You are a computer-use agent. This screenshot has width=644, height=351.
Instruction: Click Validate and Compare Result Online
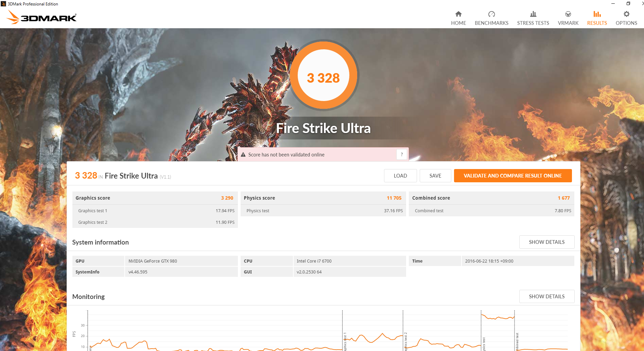(x=512, y=176)
